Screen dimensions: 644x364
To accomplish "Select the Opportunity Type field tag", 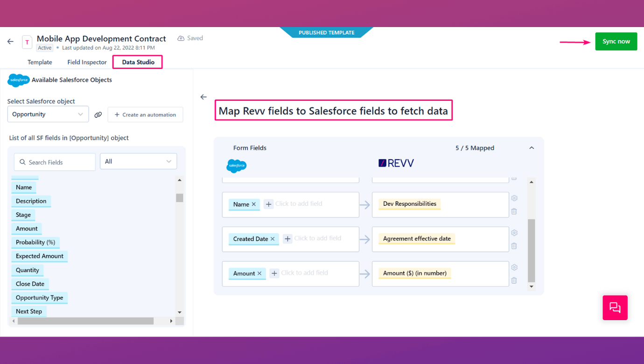I will point(40,298).
